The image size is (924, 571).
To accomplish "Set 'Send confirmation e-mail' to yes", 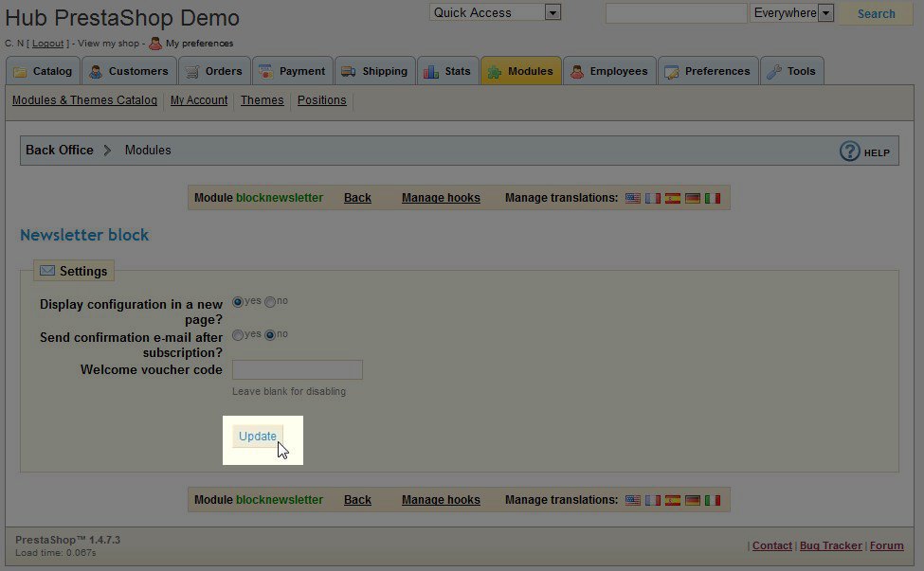I will [x=238, y=335].
